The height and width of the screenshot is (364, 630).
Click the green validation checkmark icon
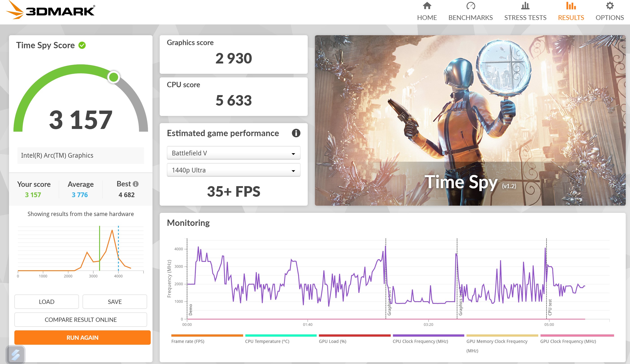82,45
